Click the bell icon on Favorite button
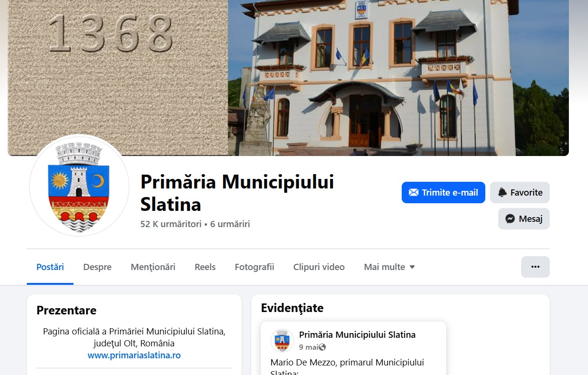588x375 pixels. pos(502,193)
